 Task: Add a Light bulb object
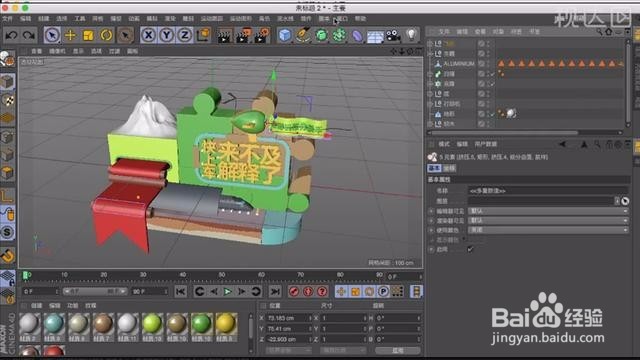[411, 35]
